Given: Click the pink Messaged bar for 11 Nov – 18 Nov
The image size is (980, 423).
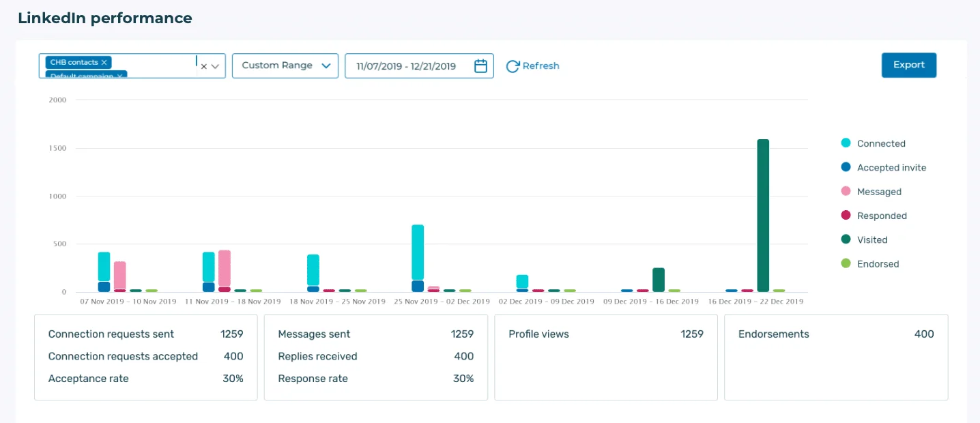Looking at the screenshot, I should 225,268.
